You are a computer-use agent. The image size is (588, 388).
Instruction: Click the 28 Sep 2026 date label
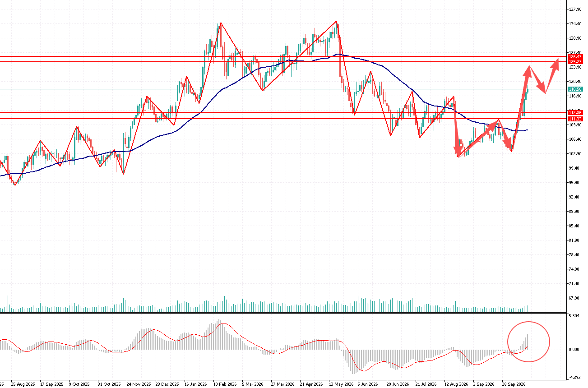coord(514,384)
